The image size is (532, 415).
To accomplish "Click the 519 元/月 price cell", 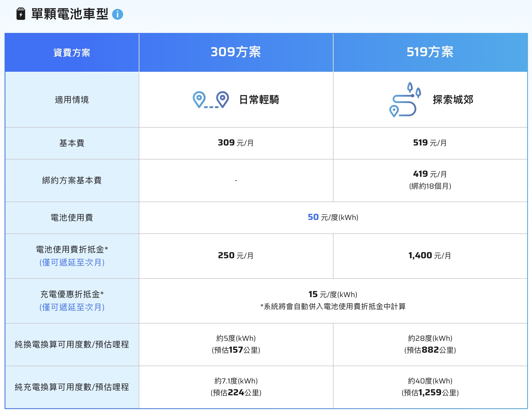I will coord(430,143).
